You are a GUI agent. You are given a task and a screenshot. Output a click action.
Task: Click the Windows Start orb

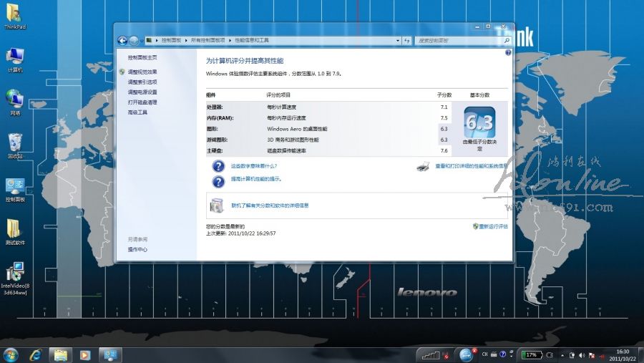pyautogui.click(x=11, y=354)
